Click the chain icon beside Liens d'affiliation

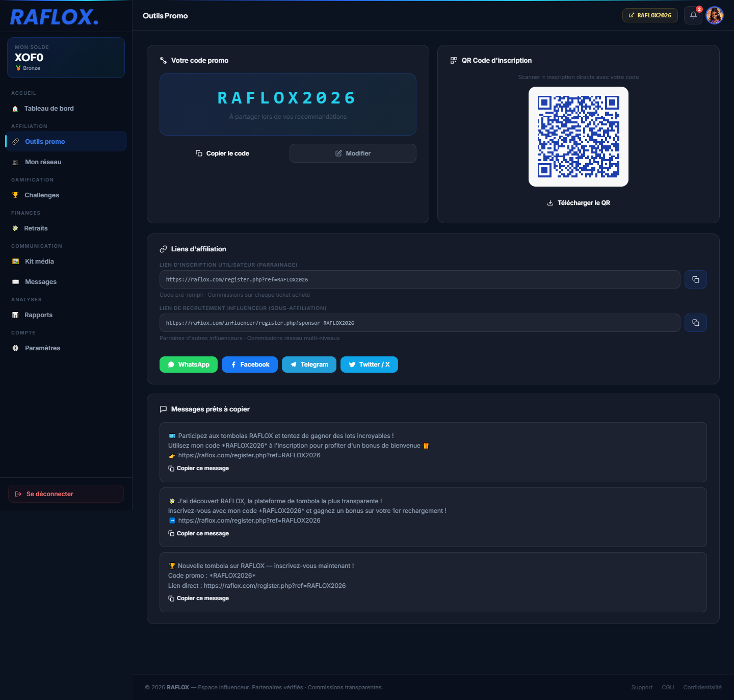point(163,249)
